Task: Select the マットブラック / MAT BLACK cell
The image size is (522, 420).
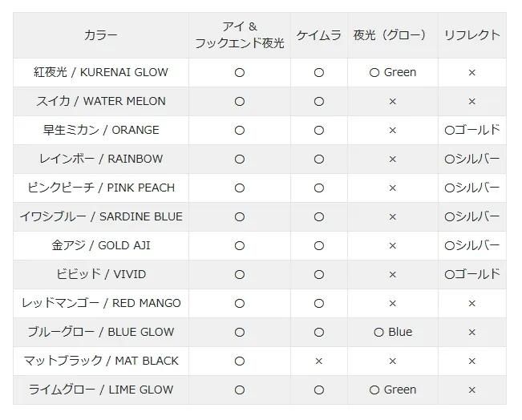Action: pos(101,361)
